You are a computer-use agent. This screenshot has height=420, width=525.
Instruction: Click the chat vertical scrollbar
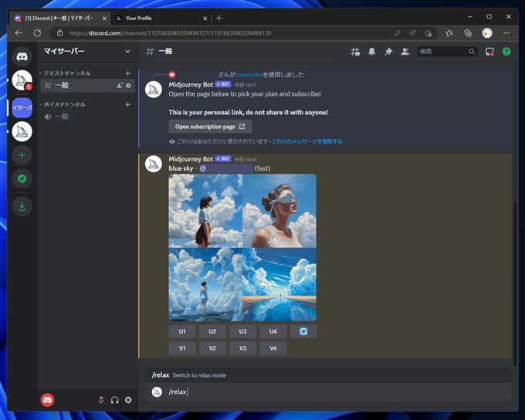pos(515,283)
